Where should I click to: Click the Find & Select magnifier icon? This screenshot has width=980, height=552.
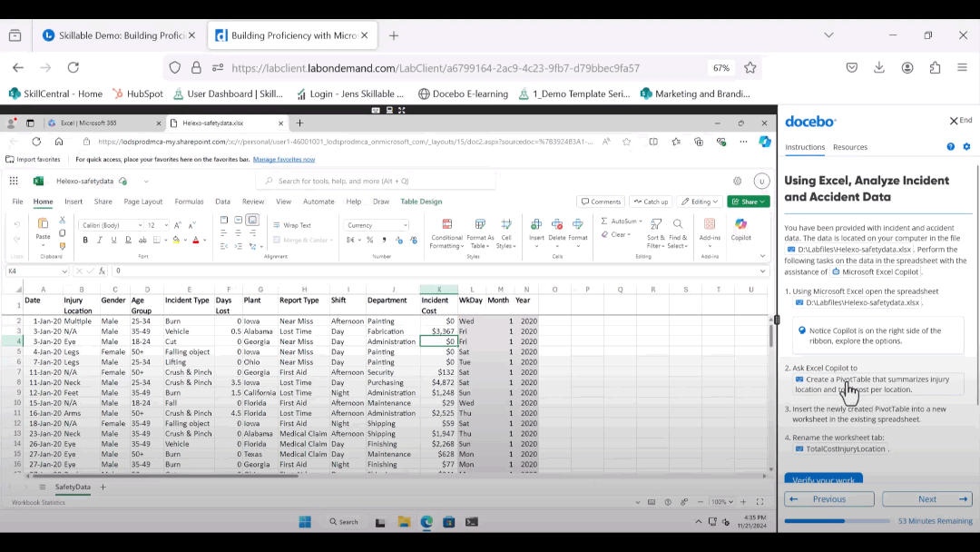(678, 224)
